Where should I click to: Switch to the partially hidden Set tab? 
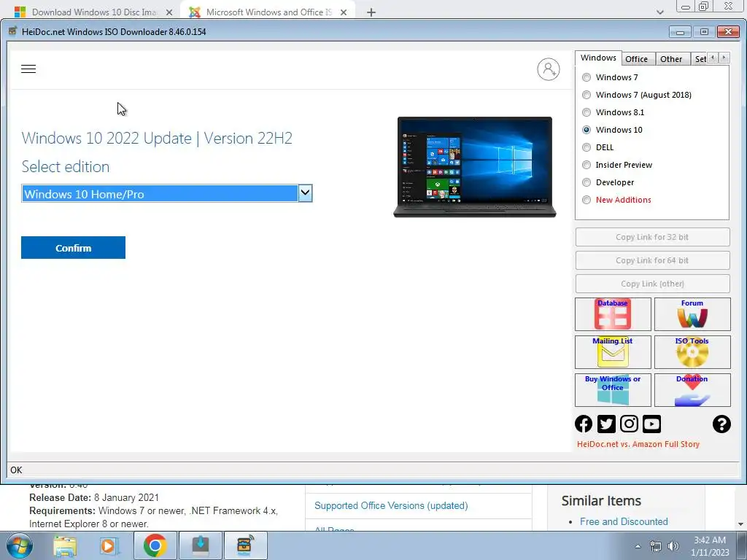pos(700,59)
